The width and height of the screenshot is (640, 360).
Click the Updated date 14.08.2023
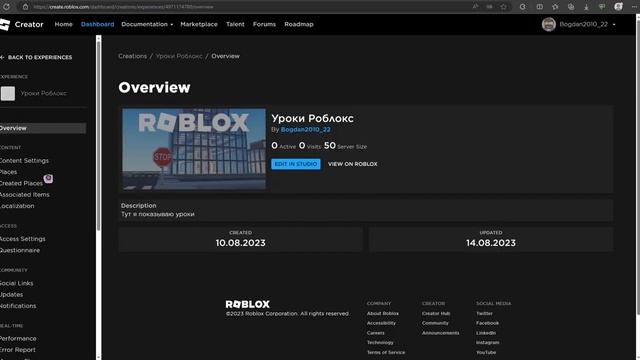[491, 243]
